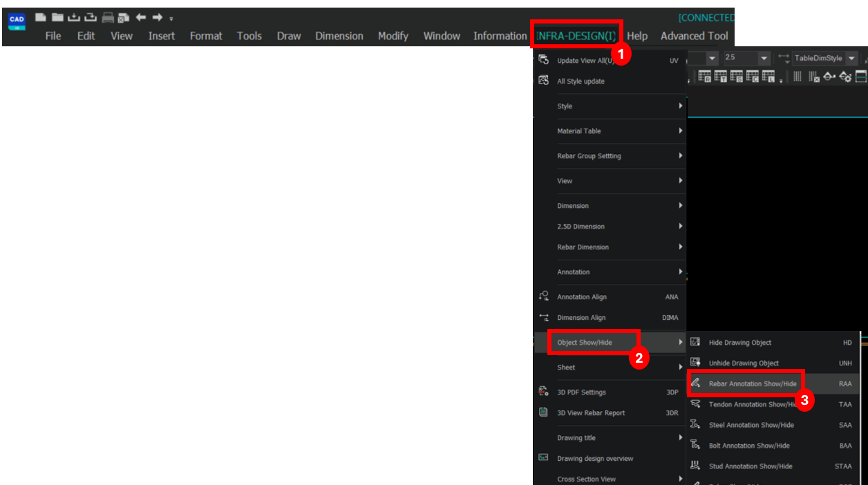Click the undo left arrow icon
Image resolution: width=868 pixels, height=485 pixels.
point(140,17)
